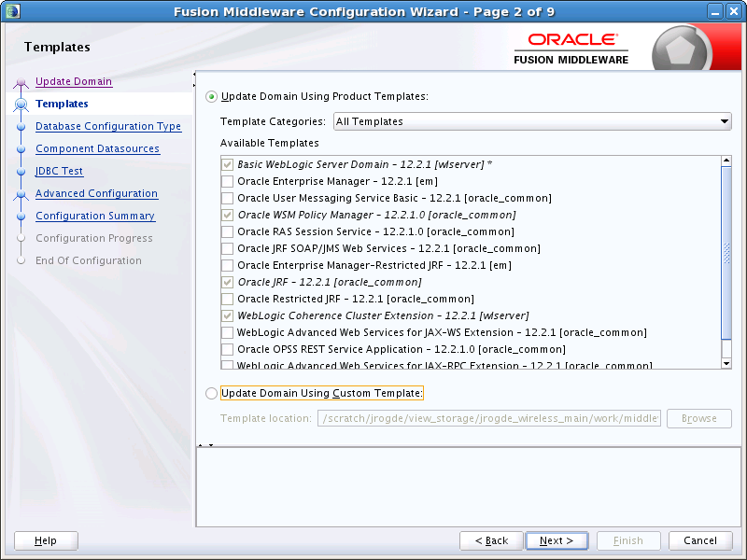747x560 pixels.
Task: Select the Templates step label
Action: pyautogui.click(x=62, y=104)
